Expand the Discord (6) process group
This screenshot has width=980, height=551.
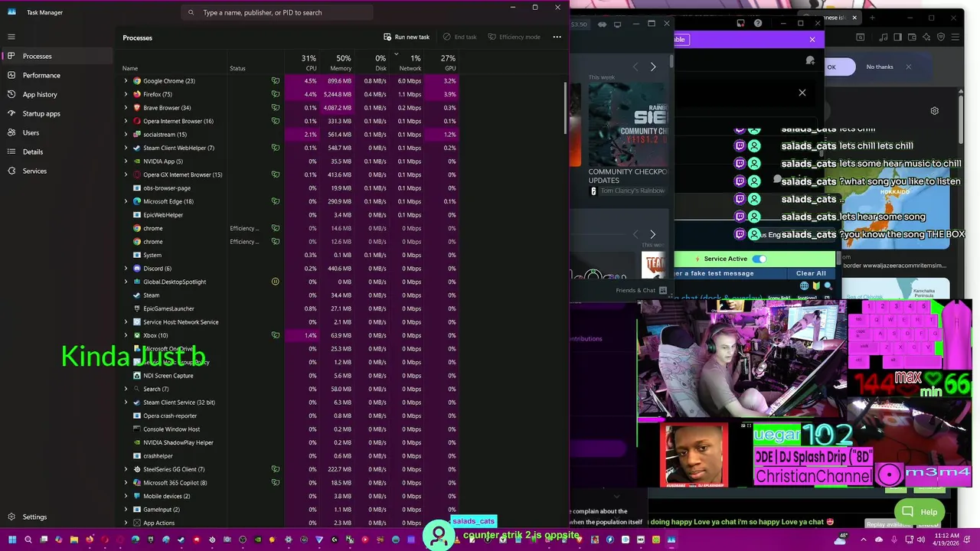click(126, 268)
